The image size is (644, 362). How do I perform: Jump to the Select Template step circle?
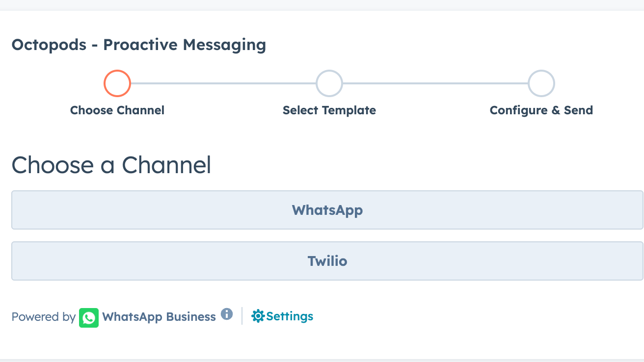click(x=329, y=83)
